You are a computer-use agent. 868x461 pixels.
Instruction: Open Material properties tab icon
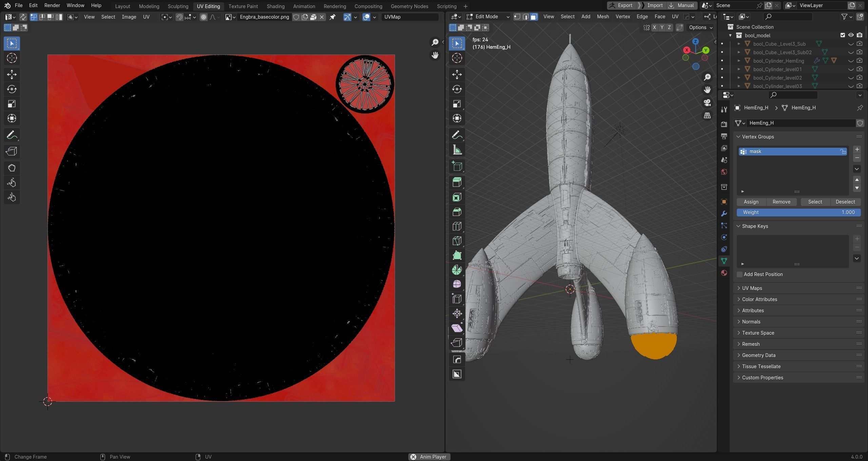click(724, 273)
